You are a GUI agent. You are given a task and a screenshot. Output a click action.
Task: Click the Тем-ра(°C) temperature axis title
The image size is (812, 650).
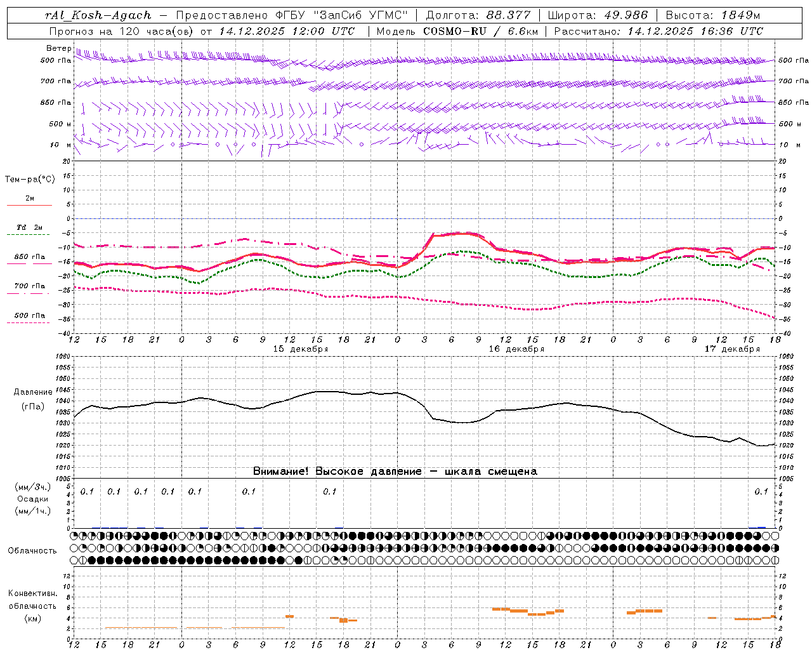point(30,180)
